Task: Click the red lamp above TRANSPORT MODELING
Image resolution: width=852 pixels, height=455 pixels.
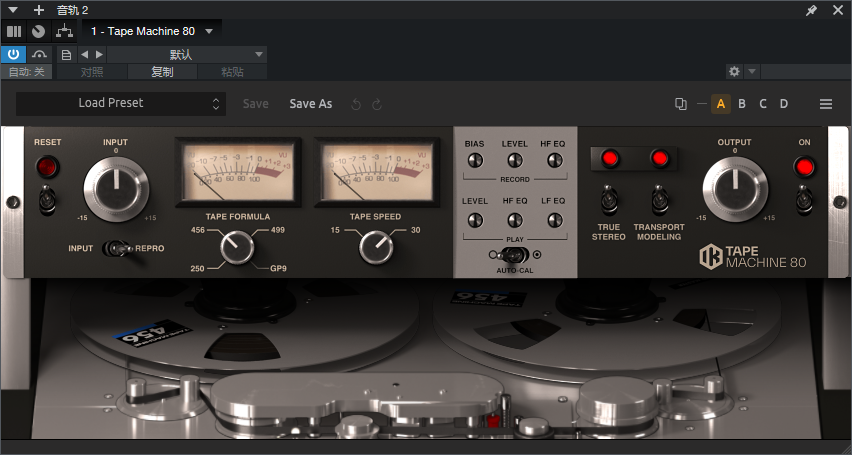Action: point(660,158)
